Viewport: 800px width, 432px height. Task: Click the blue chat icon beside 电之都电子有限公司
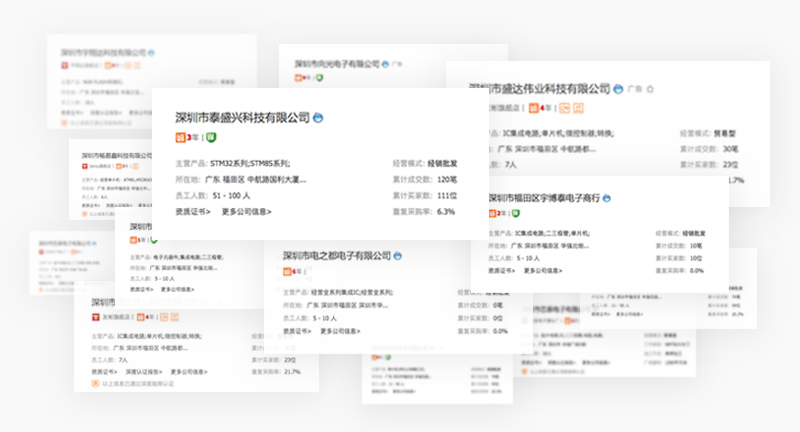point(397,256)
